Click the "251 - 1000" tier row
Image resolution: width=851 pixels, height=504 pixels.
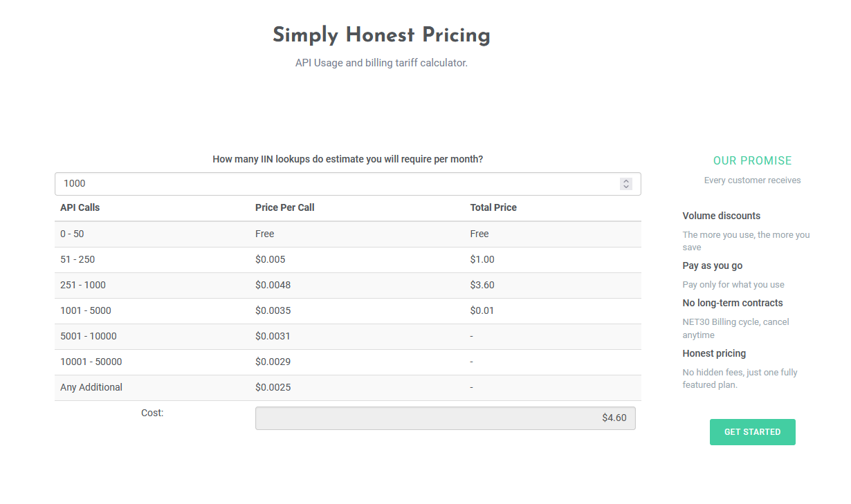82,285
